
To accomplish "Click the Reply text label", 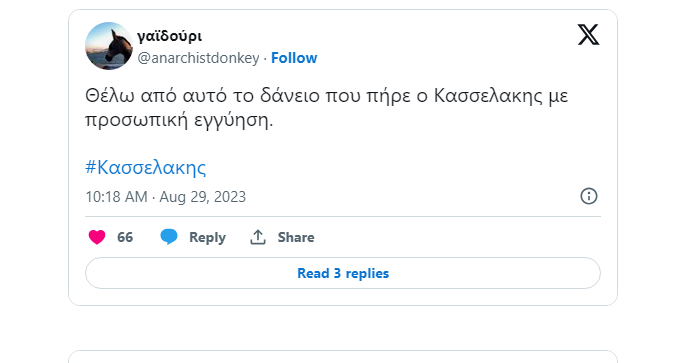I will 207,237.
